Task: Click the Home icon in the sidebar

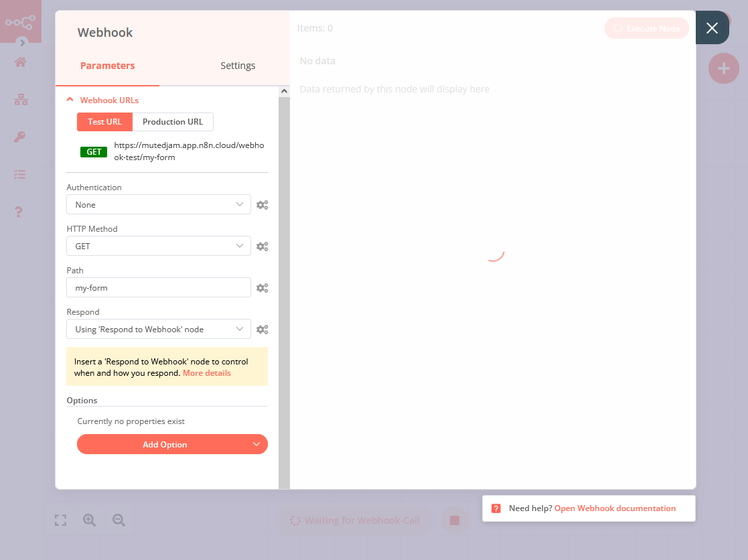Action: [20, 62]
